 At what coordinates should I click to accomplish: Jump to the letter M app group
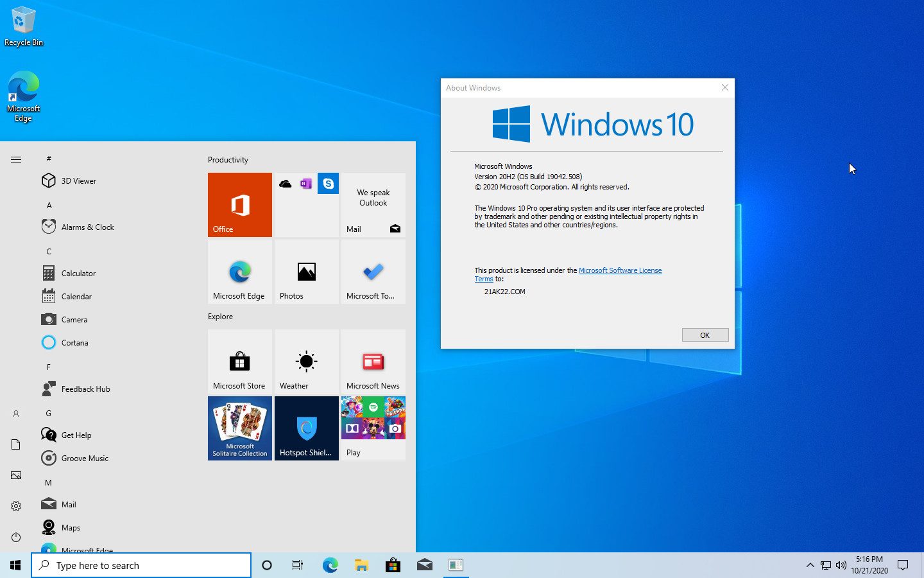(x=49, y=483)
